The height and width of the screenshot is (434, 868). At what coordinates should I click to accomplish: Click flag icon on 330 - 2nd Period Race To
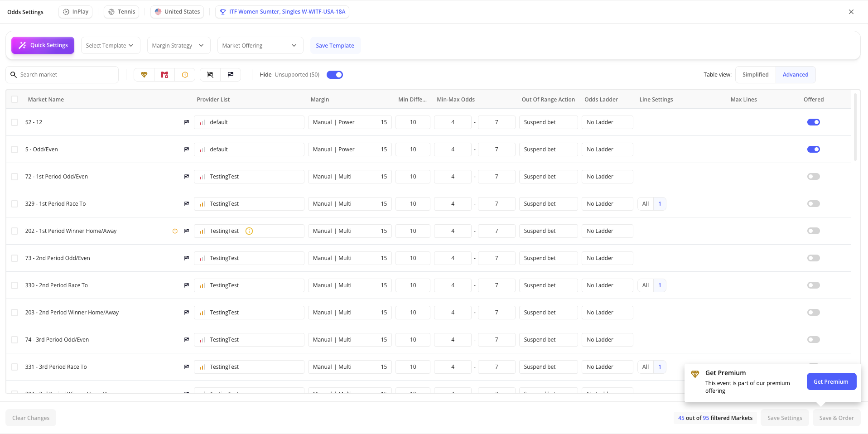pos(186,285)
